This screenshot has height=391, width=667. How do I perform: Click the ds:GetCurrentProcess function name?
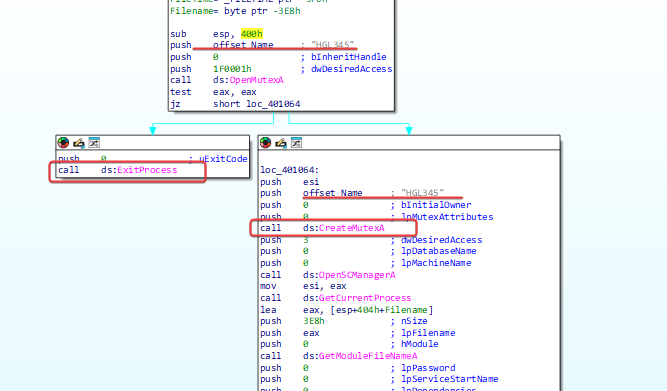[x=357, y=298]
